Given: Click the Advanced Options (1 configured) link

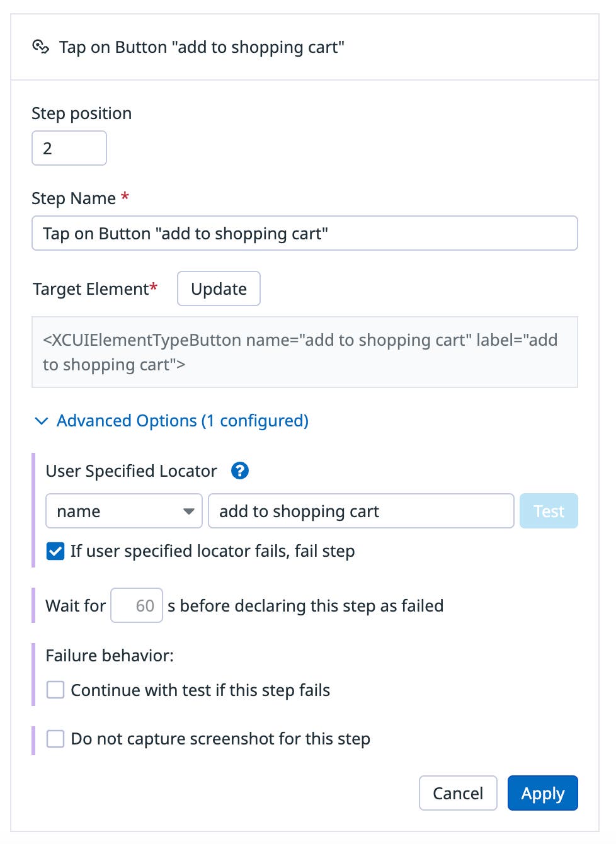Looking at the screenshot, I should pyautogui.click(x=183, y=421).
